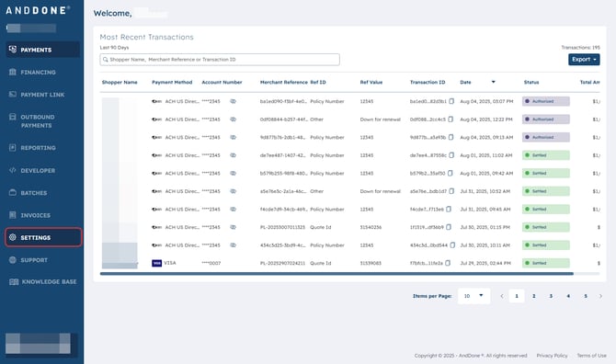Click the VISA card icon
The width and height of the screenshot is (616, 364).
(156, 263)
